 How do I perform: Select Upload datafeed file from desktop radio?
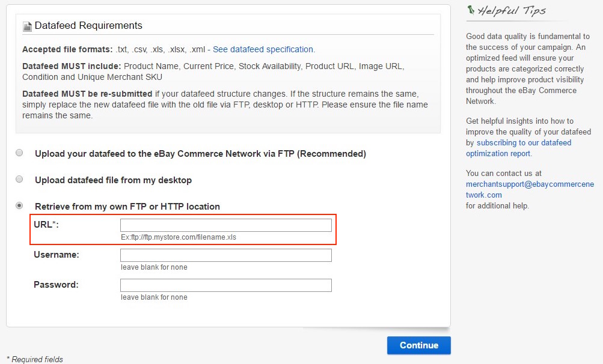[19, 179]
